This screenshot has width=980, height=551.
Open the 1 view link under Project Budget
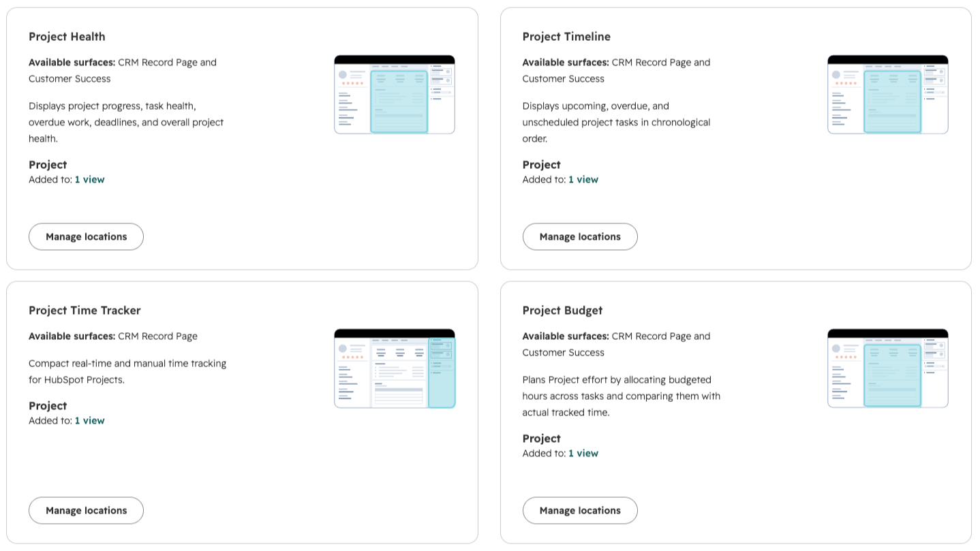[583, 454]
